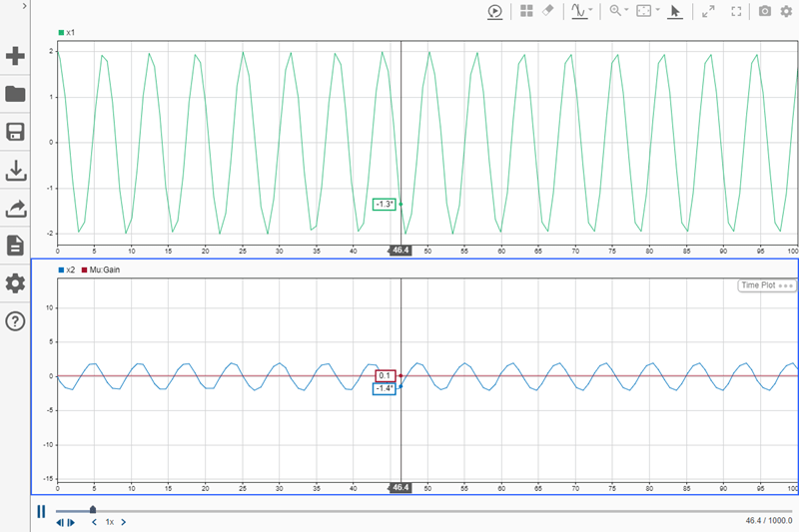Open preferences gear in the left sidebar
The height and width of the screenshot is (532, 799).
15,283
